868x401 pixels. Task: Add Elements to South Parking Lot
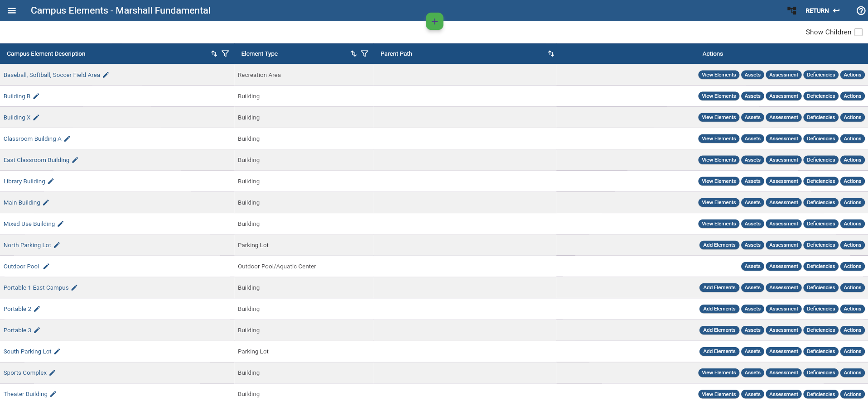719,351
